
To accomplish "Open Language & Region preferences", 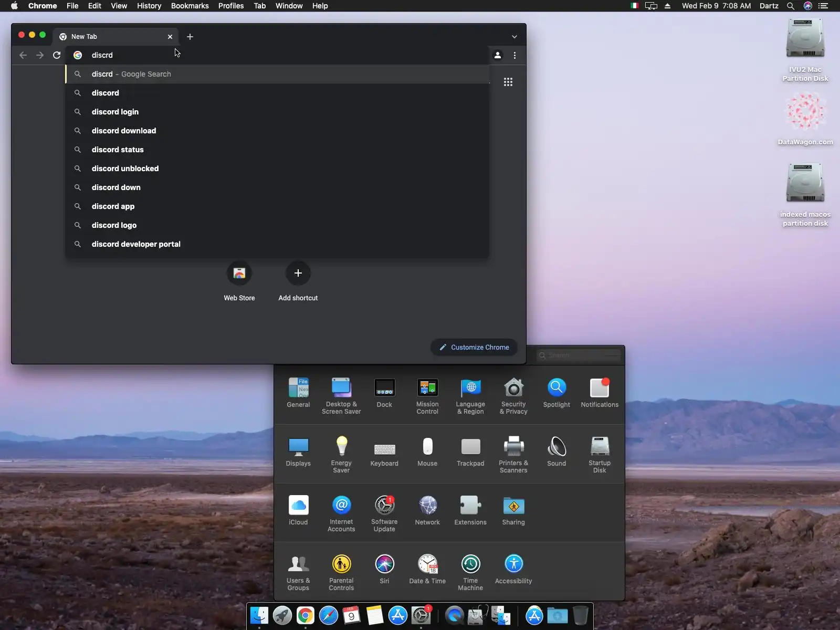I will [x=470, y=396].
